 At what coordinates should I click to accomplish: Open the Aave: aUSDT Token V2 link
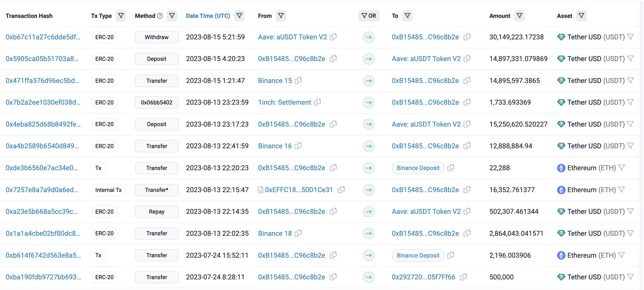292,37
